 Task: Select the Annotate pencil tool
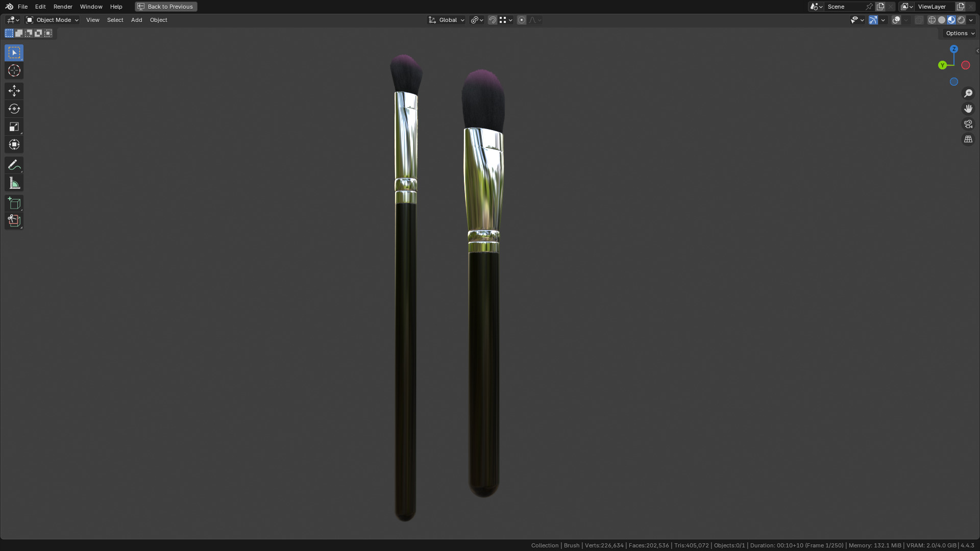coord(14,165)
